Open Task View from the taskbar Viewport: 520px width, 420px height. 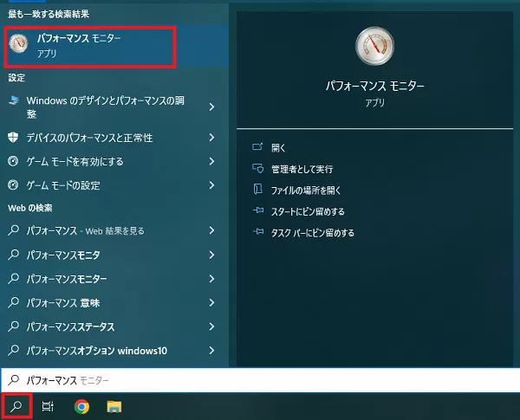(x=48, y=406)
